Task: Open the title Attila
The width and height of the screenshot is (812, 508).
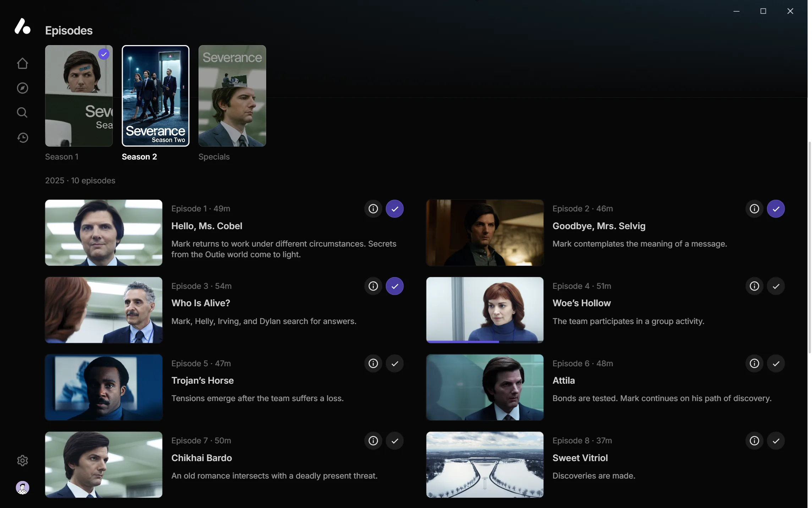Action: pyautogui.click(x=564, y=380)
